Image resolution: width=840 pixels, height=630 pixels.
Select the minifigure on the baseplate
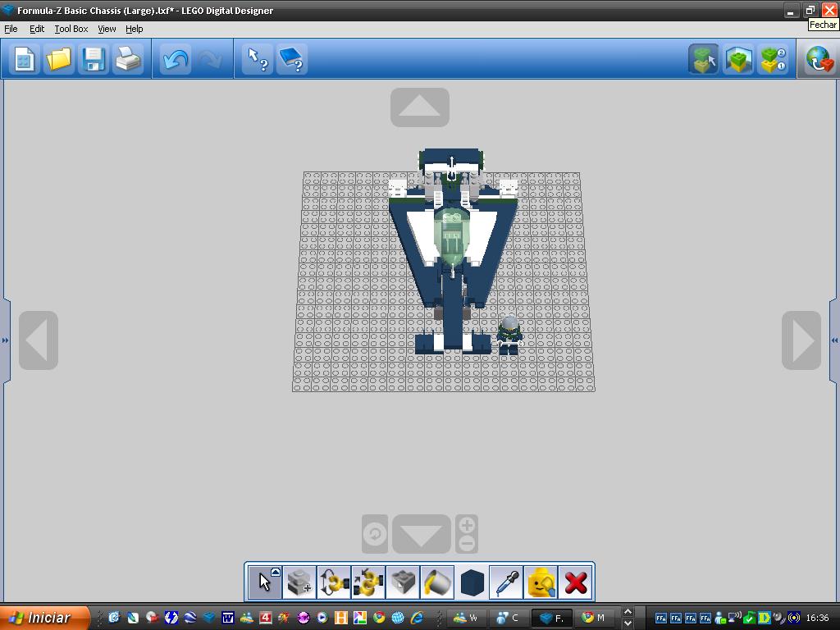[x=509, y=336]
